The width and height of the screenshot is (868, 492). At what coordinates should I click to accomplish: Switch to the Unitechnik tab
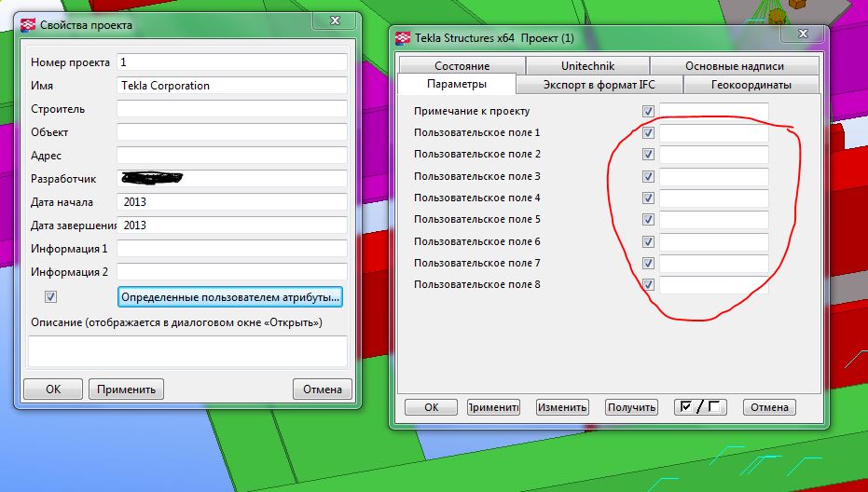[587, 66]
